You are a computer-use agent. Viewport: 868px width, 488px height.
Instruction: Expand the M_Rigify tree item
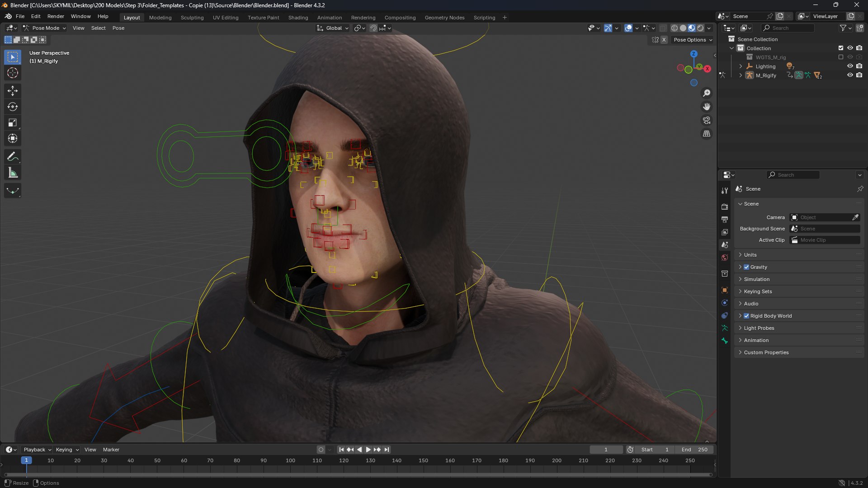point(741,75)
